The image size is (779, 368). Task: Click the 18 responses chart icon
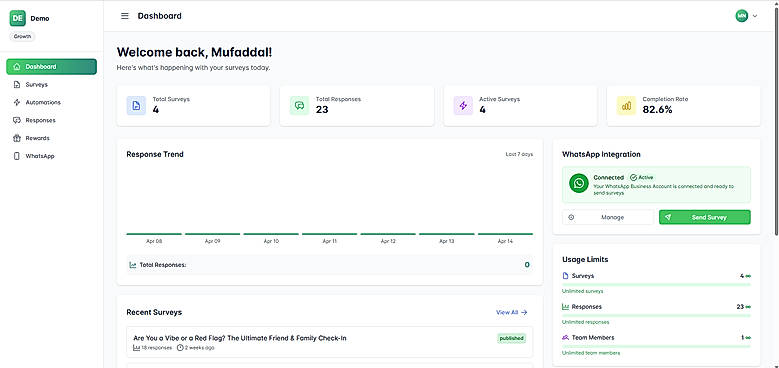tap(137, 348)
